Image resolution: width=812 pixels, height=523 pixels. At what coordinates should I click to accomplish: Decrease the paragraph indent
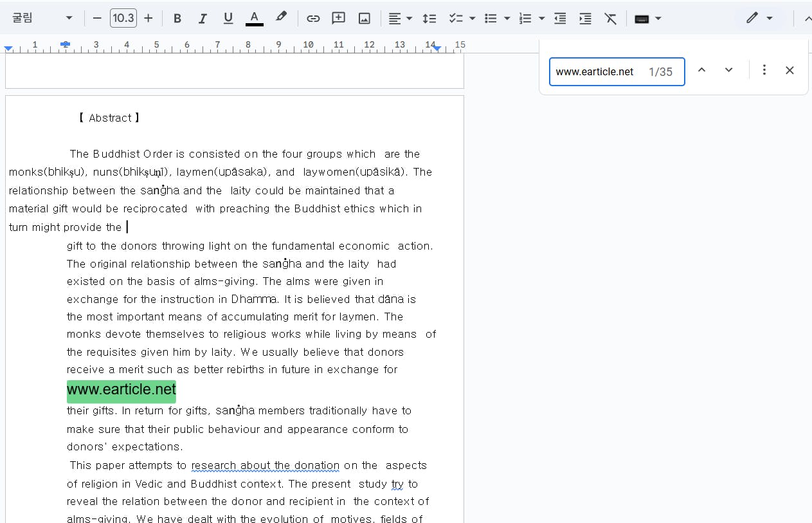tap(561, 19)
